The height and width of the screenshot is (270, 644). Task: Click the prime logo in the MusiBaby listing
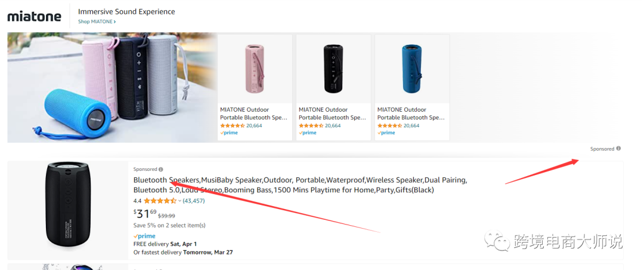[x=144, y=236]
